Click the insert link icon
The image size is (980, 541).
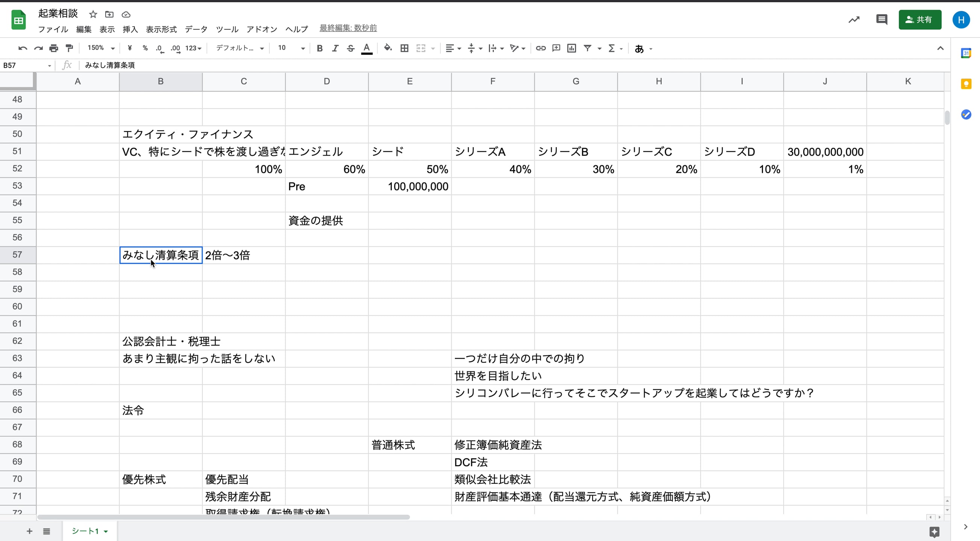pyautogui.click(x=541, y=48)
